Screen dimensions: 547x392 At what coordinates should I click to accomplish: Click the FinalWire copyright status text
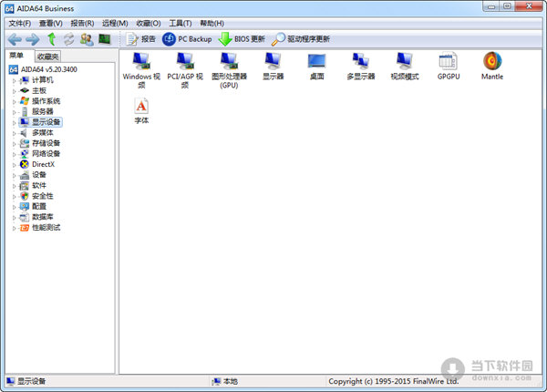pyautogui.click(x=393, y=382)
